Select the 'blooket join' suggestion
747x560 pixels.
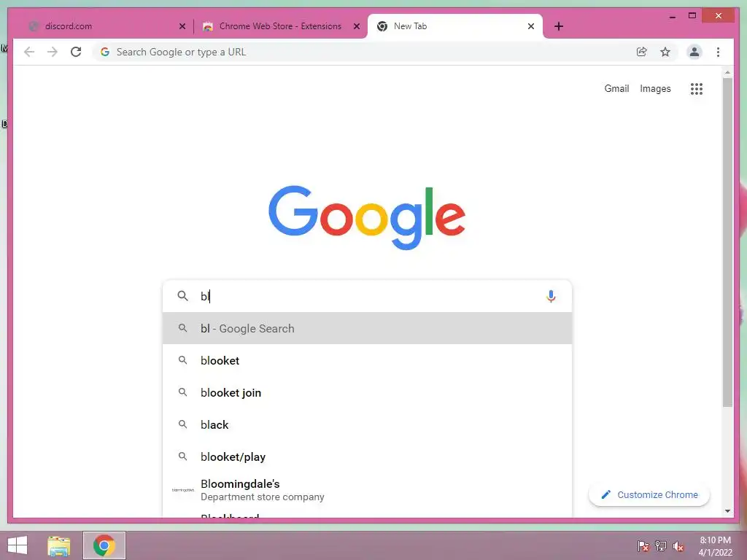click(x=367, y=392)
